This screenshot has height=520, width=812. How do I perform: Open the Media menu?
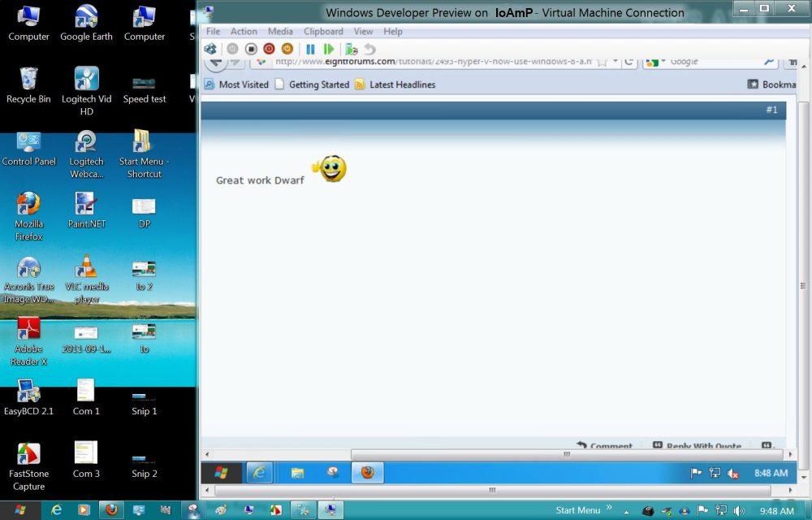(280, 32)
